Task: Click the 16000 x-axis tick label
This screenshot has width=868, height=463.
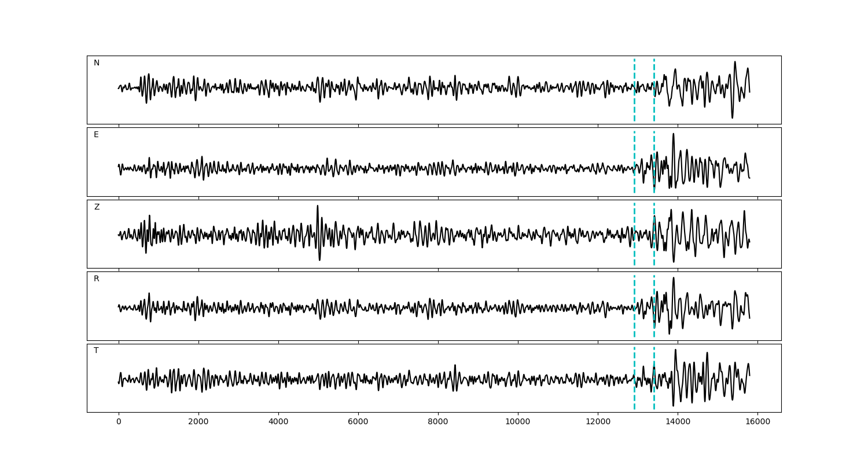Action: (x=757, y=422)
